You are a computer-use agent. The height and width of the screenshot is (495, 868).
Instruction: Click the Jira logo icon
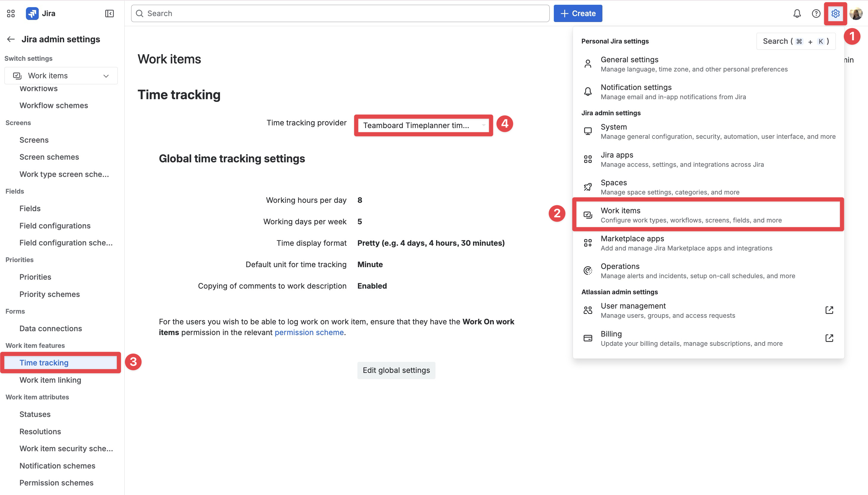click(x=32, y=14)
